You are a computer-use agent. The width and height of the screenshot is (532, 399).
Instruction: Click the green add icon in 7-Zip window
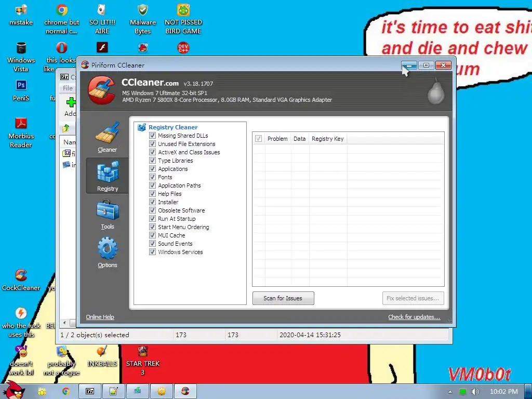coord(71,102)
